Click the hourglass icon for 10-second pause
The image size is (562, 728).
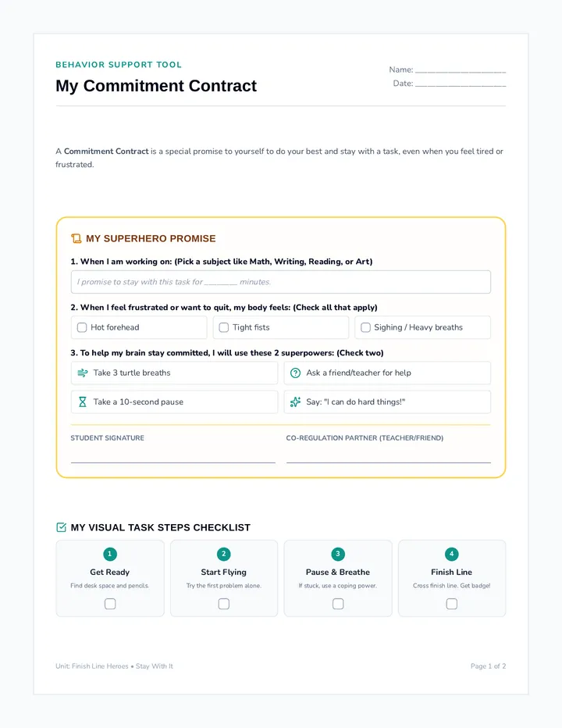(x=83, y=401)
